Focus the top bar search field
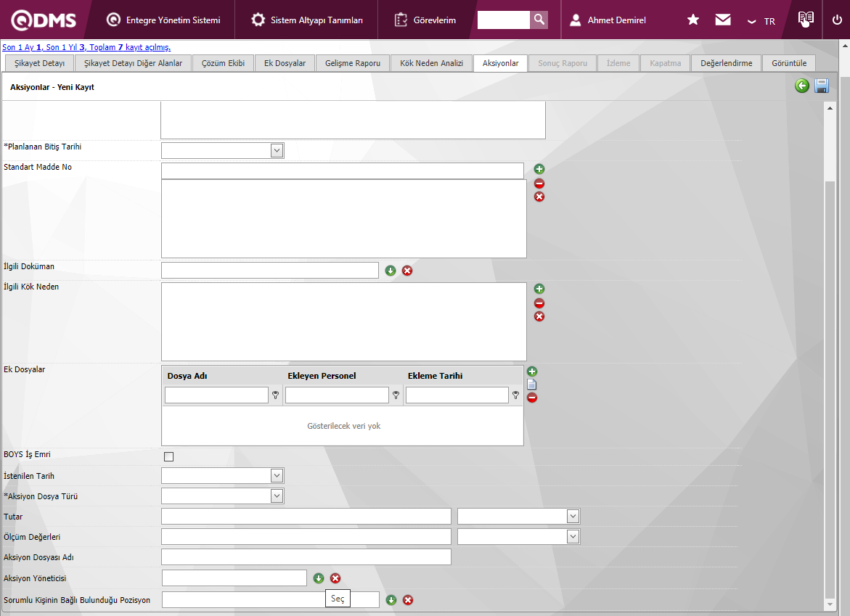The image size is (850, 616). point(503,20)
